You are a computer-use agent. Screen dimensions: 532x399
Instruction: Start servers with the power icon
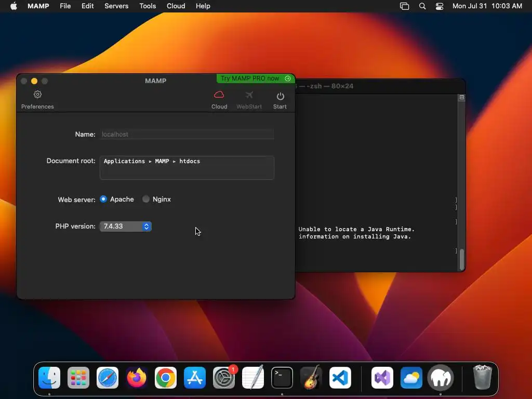pos(280,96)
